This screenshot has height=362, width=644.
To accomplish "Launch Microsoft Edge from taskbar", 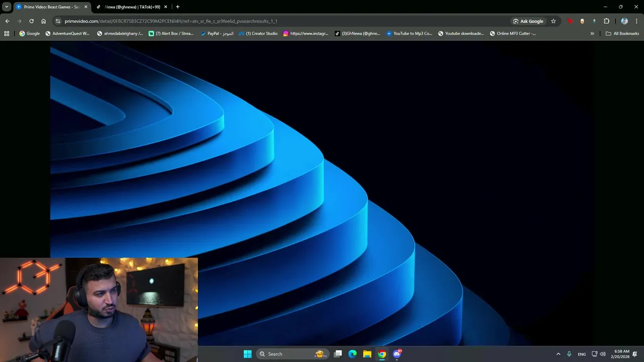I will coord(353,354).
